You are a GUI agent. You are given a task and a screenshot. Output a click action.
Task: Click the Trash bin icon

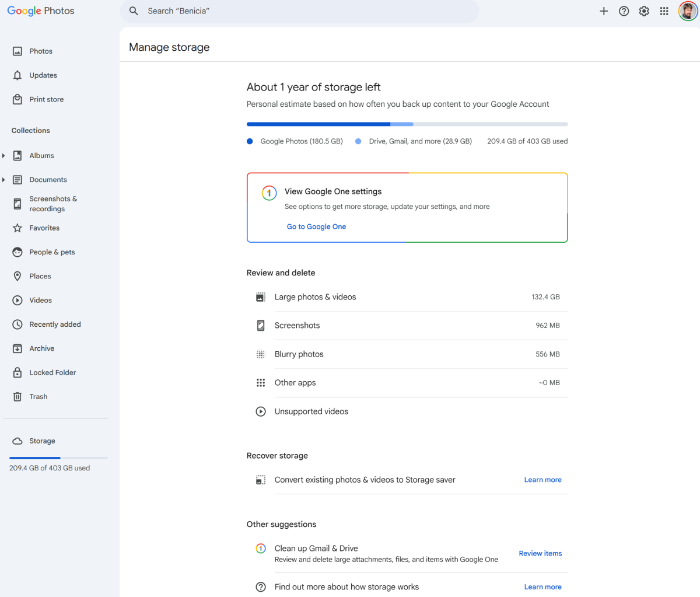pos(17,397)
